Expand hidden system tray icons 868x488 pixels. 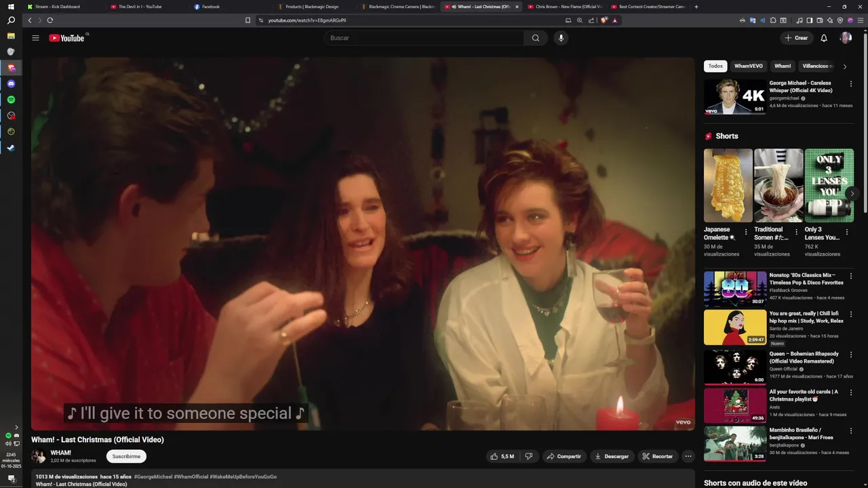click(16, 427)
